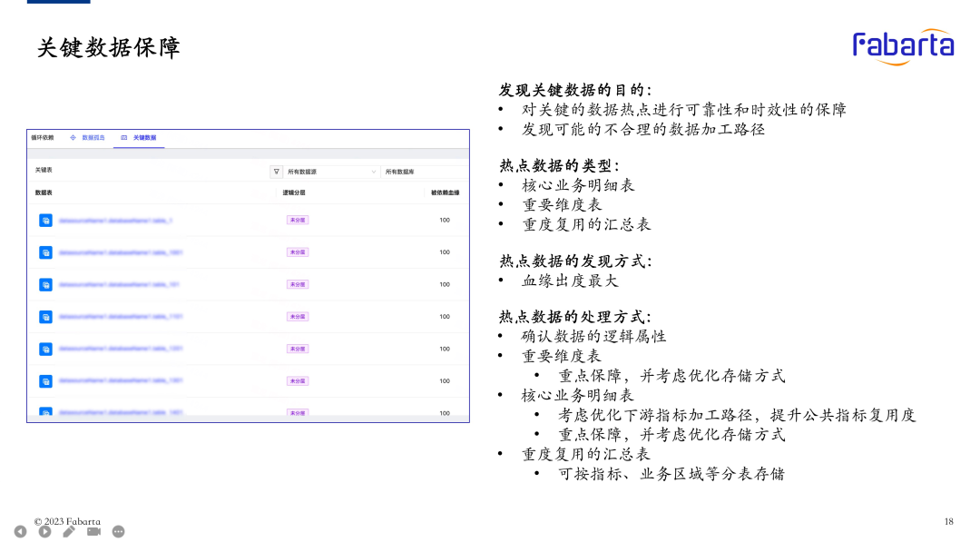Click the 未分层 tag in the sixth row
This screenshot has width=980, height=552.
tap(298, 381)
